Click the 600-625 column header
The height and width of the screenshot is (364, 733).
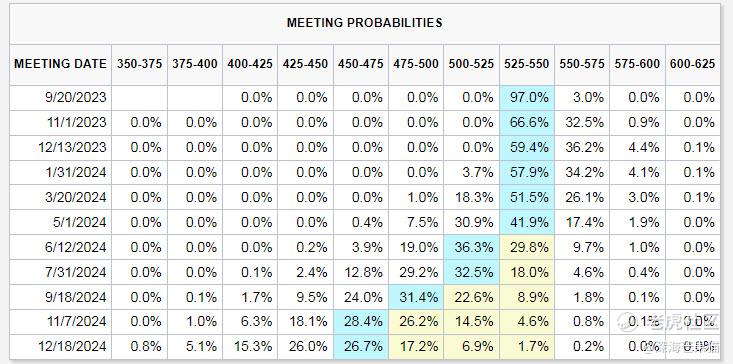693,64
